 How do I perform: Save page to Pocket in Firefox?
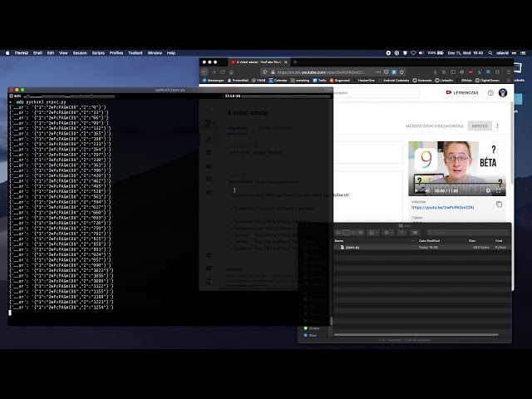(x=386, y=72)
